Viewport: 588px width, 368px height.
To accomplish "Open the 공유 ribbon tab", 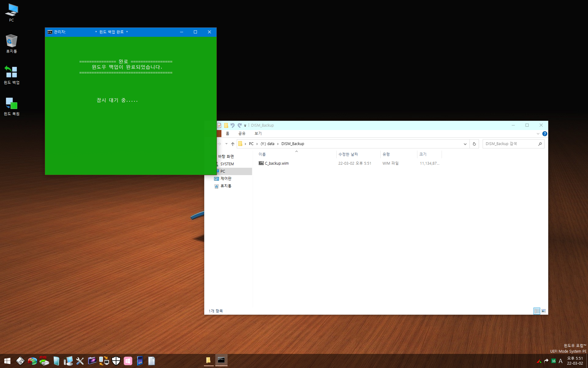I will click(242, 134).
